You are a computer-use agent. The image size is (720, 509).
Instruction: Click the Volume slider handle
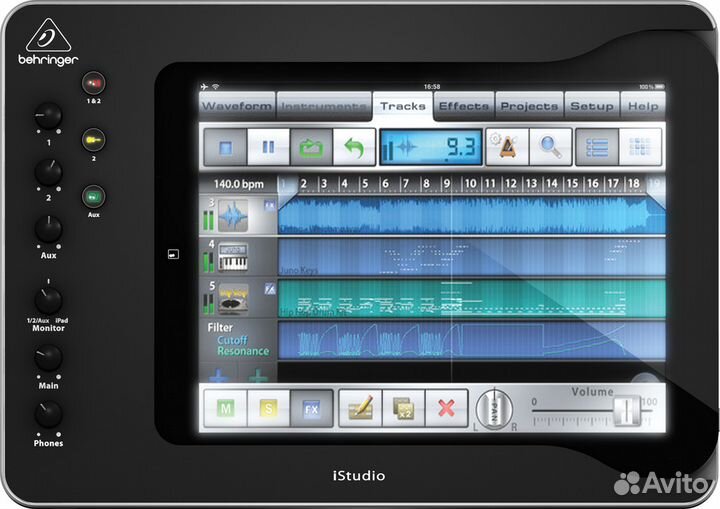coord(626,411)
